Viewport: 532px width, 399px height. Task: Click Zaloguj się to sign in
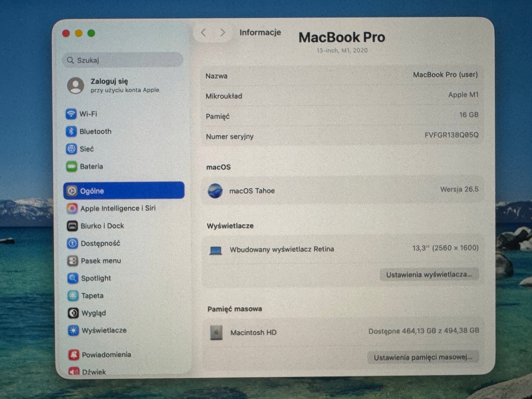click(109, 81)
